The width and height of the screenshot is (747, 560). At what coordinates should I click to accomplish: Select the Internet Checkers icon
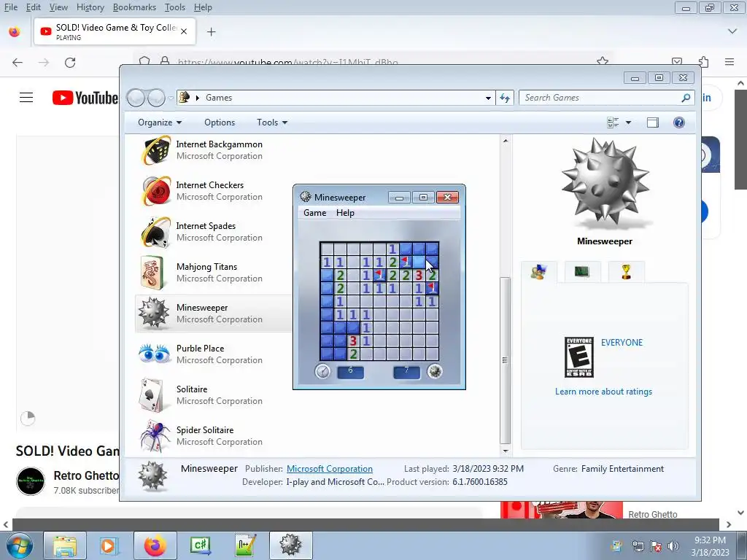click(156, 191)
